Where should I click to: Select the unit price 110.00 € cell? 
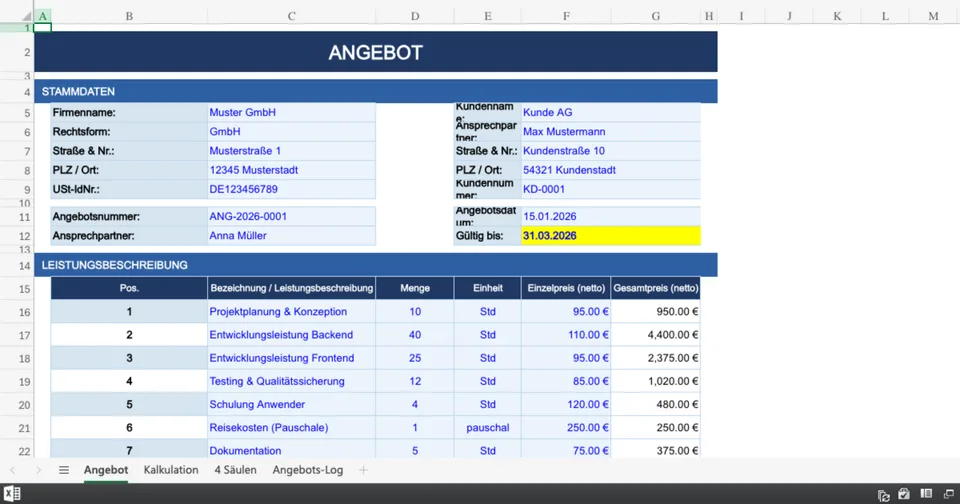coord(566,335)
